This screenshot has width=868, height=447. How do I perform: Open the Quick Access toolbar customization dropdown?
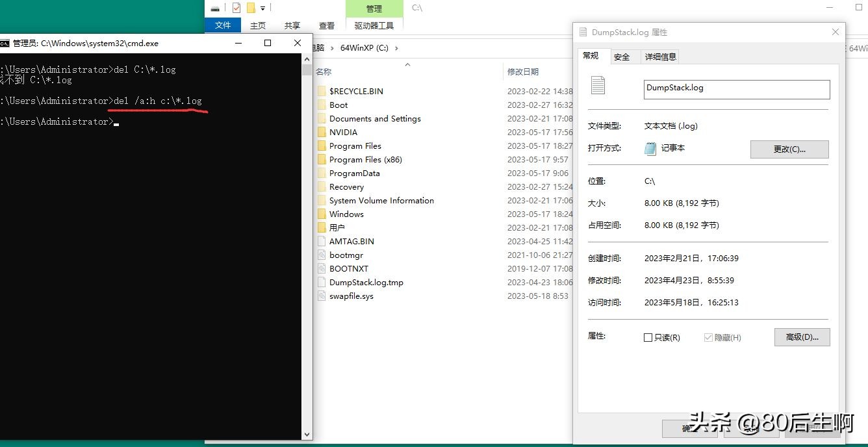click(x=262, y=8)
